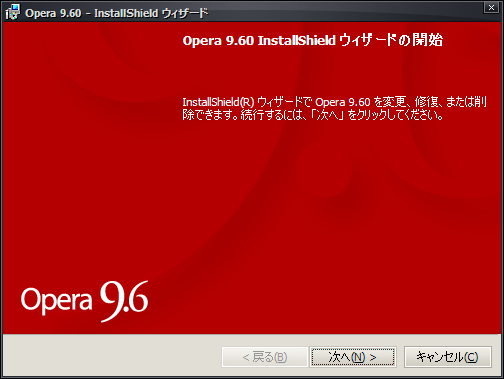Click the description text beginning 'InstallShield(R) ウィザードで'

click(x=334, y=108)
